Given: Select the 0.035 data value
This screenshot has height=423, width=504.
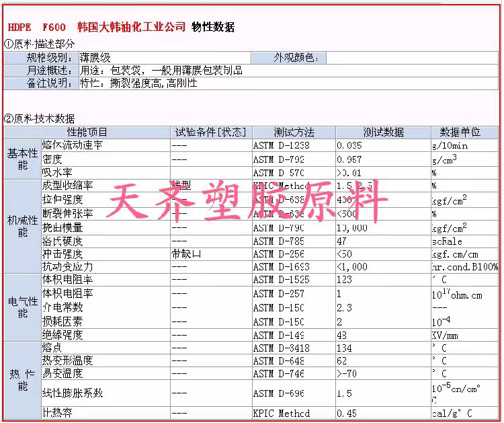Looking at the screenshot, I should coord(349,145).
